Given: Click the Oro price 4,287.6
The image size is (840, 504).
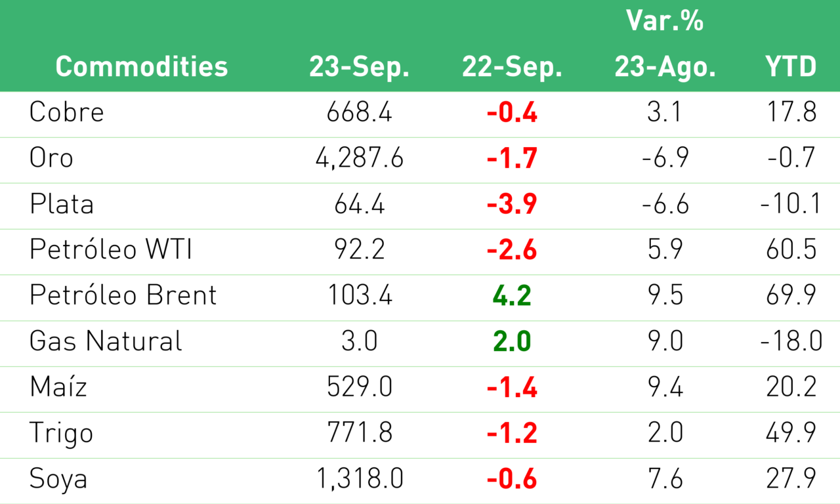Looking at the screenshot, I should [360, 158].
